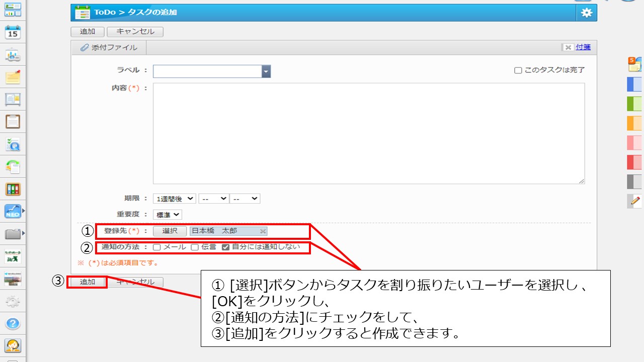Open the bulletin board icon in sidebar

pyautogui.click(x=13, y=100)
